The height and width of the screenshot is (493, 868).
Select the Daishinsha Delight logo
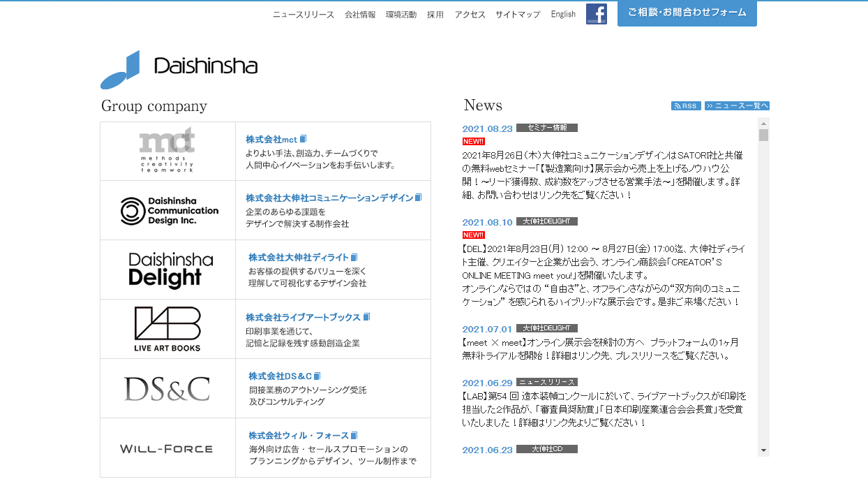click(167, 270)
